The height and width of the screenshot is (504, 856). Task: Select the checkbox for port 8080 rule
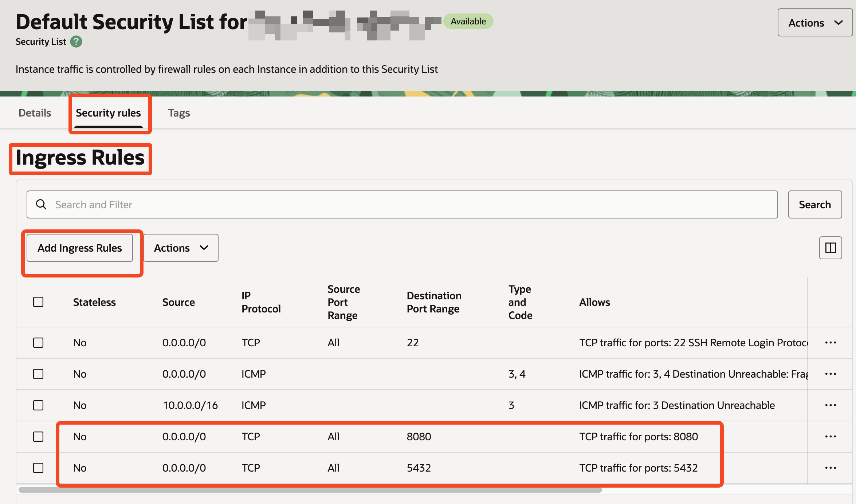[x=38, y=437]
